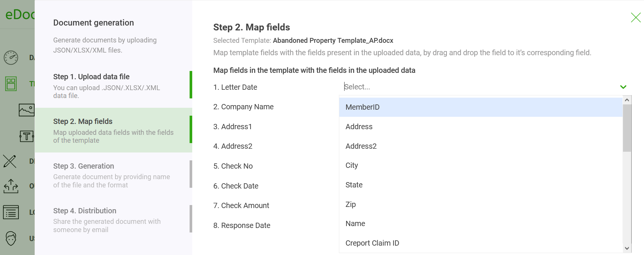The image size is (644, 255).
Task: Open the templates layout icon in sidebar
Action: (x=11, y=84)
